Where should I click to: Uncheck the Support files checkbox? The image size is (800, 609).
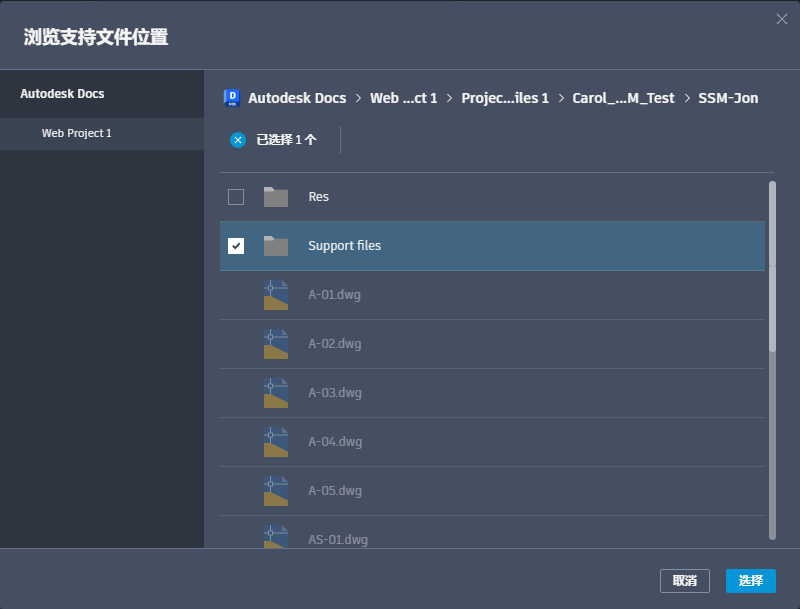pos(236,246)
